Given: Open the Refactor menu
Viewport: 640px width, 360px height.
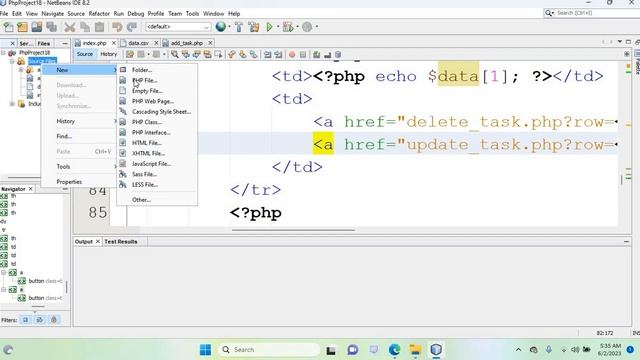Looking at the screenshot, I should tap(99, 13).
